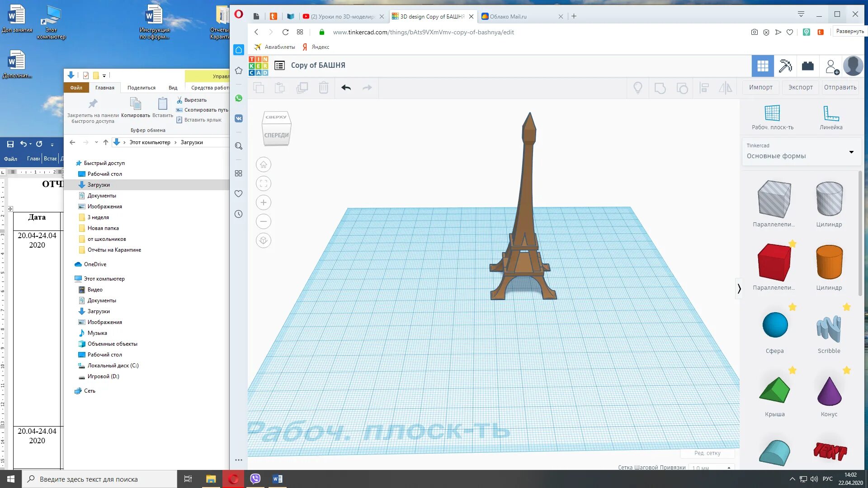Click the Align tool icon

[704, 88]
